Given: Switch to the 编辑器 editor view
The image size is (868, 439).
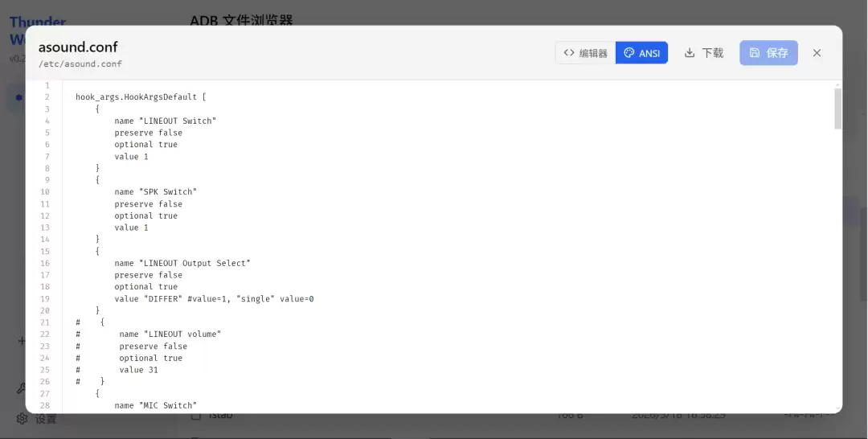Looking at the screenshot, I should pyautogui.click(x=585, y=53).
